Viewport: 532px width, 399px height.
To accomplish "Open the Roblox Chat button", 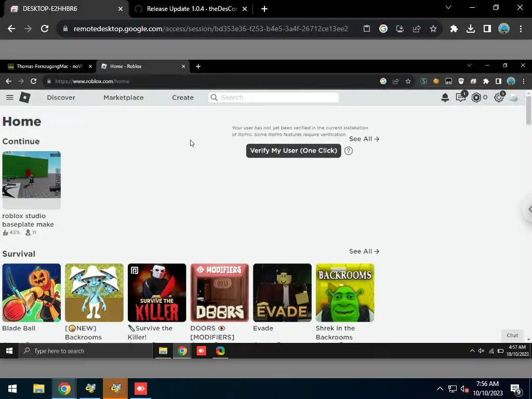I will 512,335.
